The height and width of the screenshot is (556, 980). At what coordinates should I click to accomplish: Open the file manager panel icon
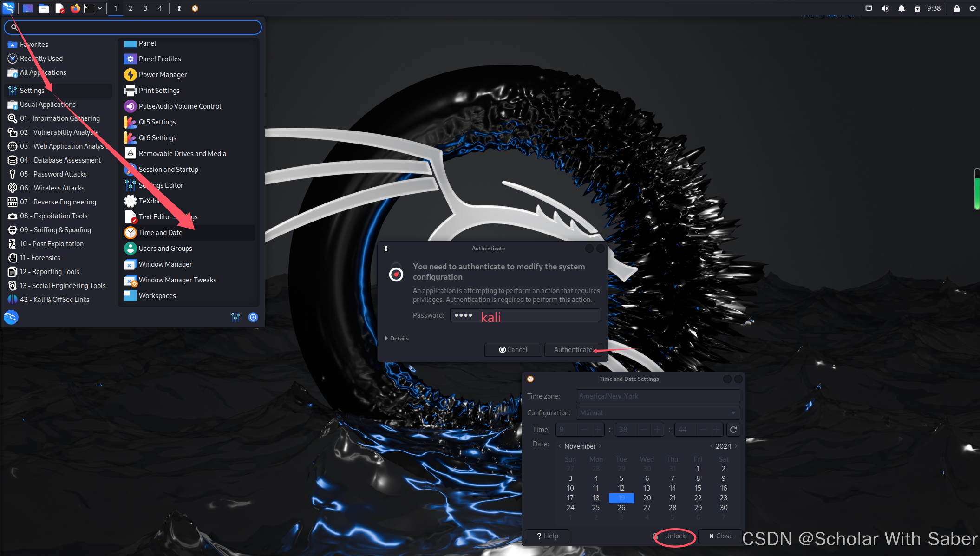click(x=44, y=8)
